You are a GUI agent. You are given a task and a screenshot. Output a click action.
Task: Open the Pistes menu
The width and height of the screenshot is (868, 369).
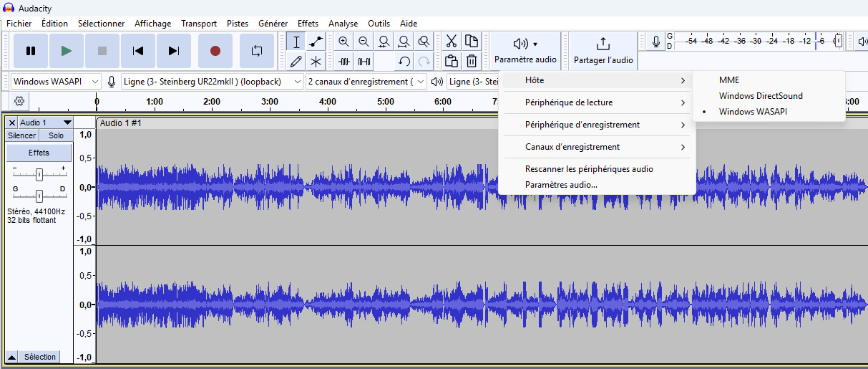pos(238,24)
